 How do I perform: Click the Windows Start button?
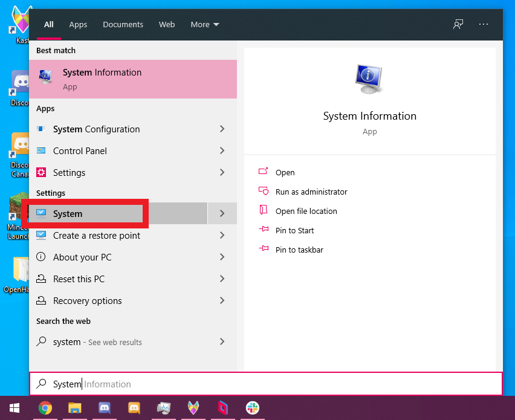pyautogui.click(x=15, y=409)
